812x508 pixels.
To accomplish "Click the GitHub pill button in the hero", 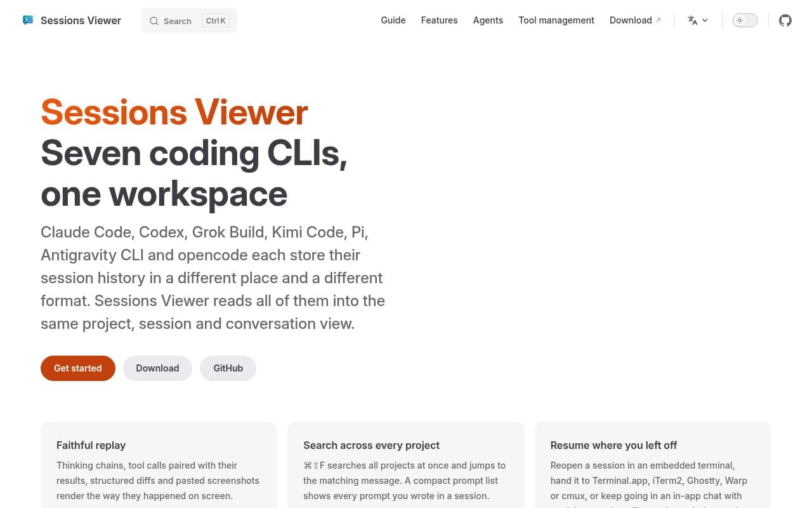I will (228, 368).
